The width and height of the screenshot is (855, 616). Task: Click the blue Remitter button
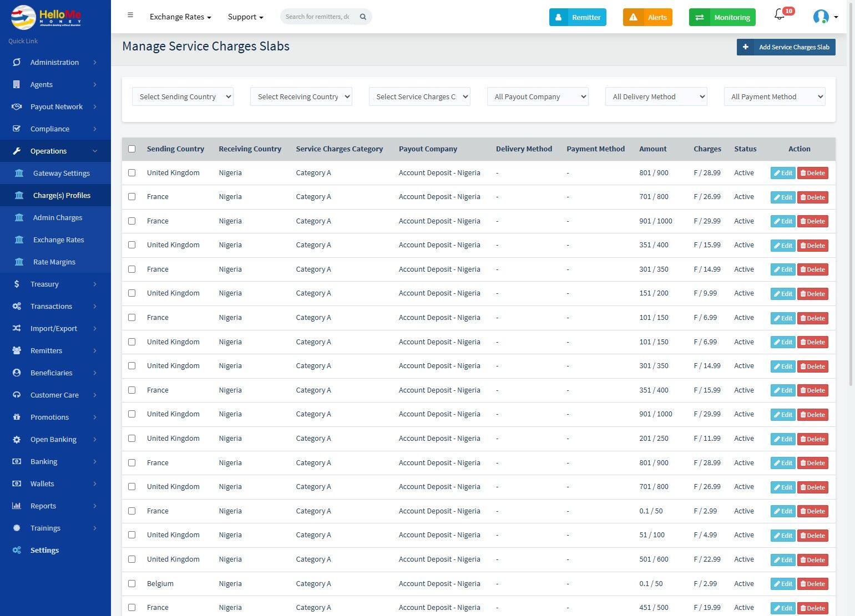[x=578, y=17]
